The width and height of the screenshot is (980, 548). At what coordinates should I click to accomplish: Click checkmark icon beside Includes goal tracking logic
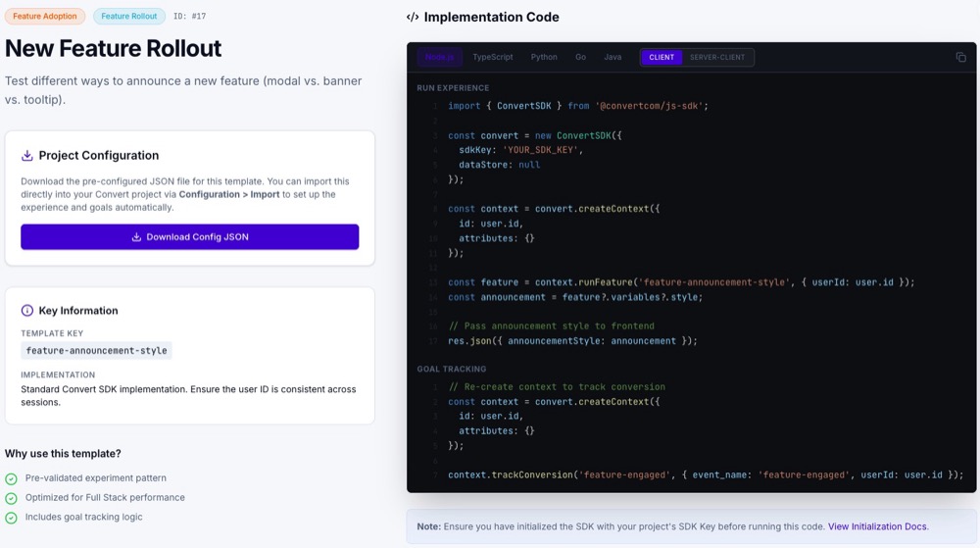pos(12,518)
